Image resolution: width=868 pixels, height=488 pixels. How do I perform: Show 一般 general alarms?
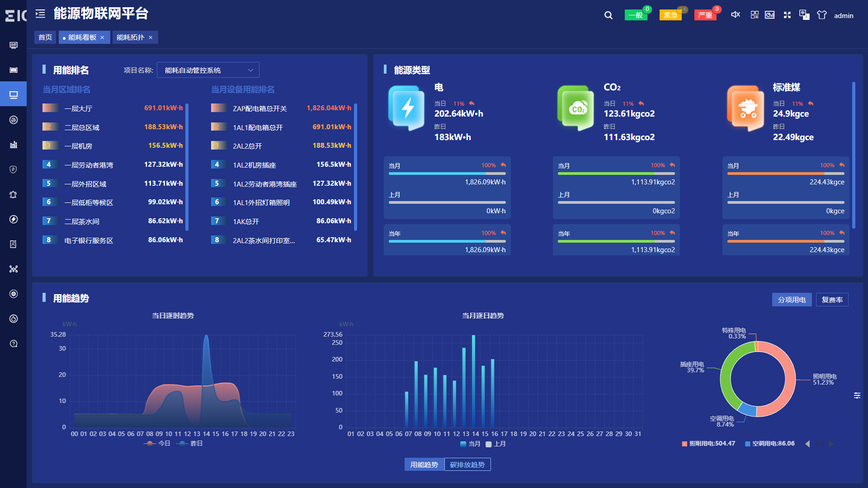click(636, 15)
